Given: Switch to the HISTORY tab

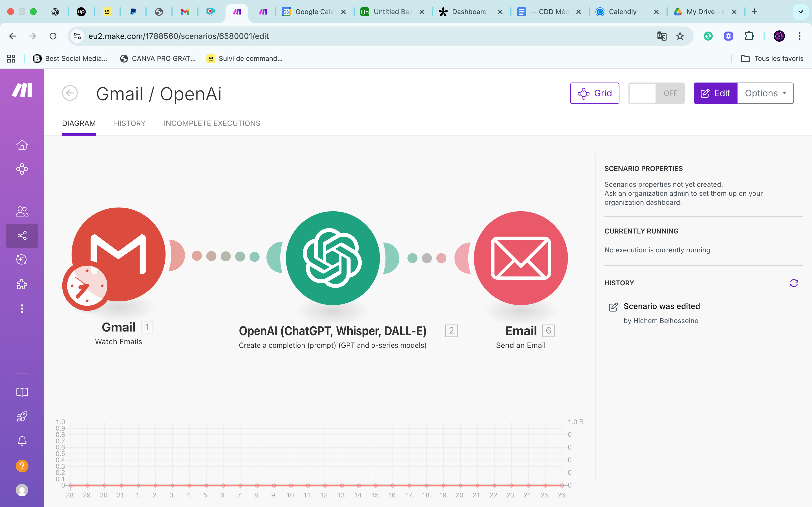Looking at the screenshot, I should pos(129,123).
